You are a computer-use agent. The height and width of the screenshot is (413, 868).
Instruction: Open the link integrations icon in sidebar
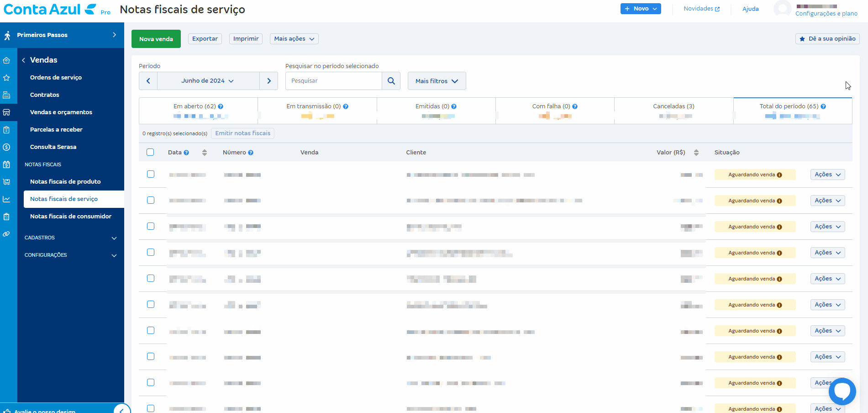point(6,234)
